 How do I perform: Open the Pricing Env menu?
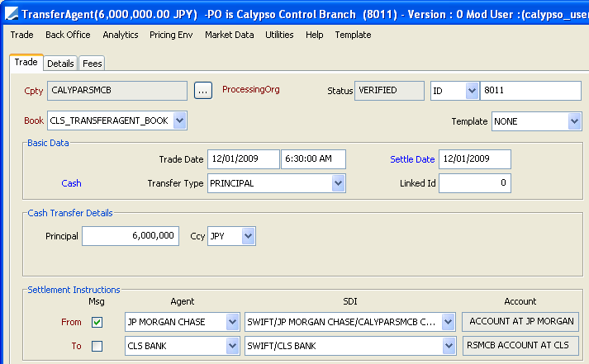171,35
